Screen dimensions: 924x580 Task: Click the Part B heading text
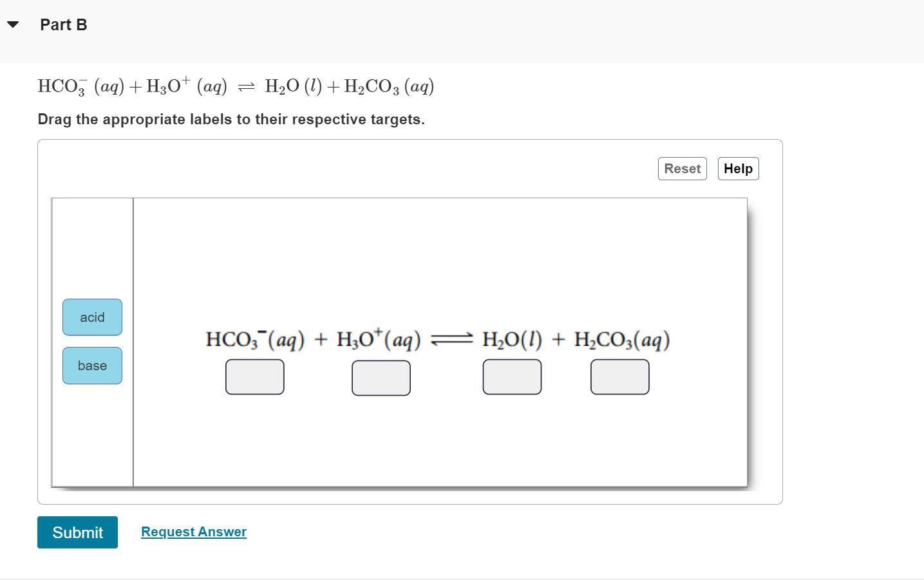[x=63, y=24]
